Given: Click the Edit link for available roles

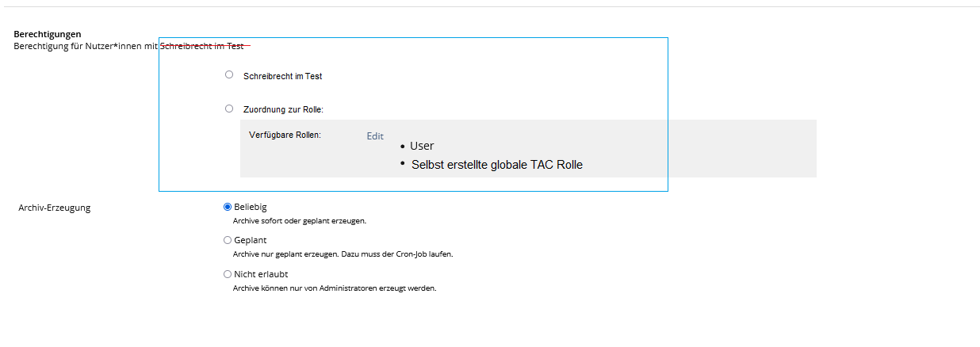Looking at the screenshot, I should tap(375, 136).
